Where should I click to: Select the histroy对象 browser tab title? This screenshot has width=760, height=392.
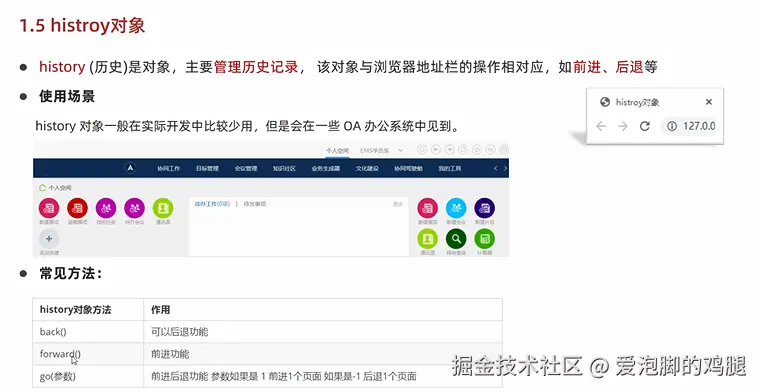[x=637, y=102]
